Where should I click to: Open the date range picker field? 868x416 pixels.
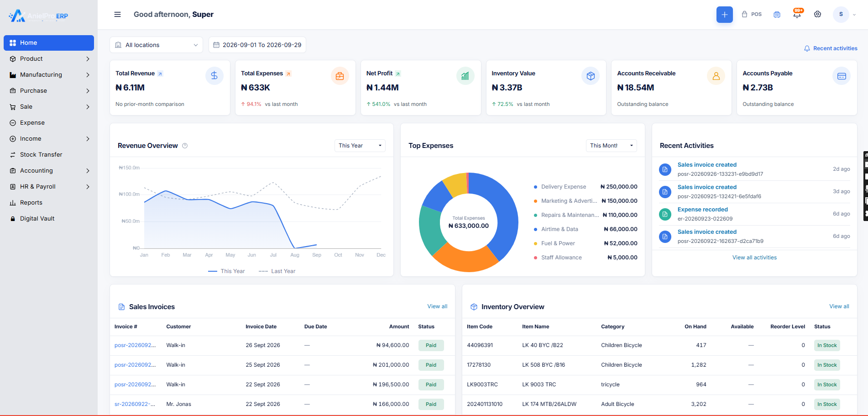257,45
